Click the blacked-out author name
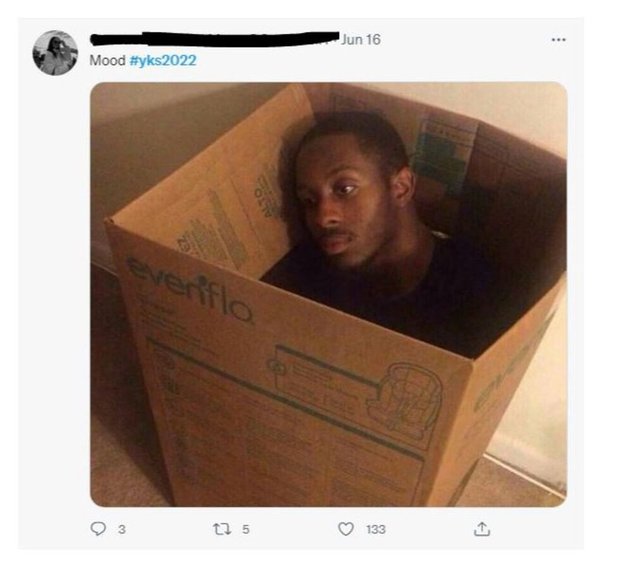The height and width of the screenshot is (579, 640). (215, 39)
